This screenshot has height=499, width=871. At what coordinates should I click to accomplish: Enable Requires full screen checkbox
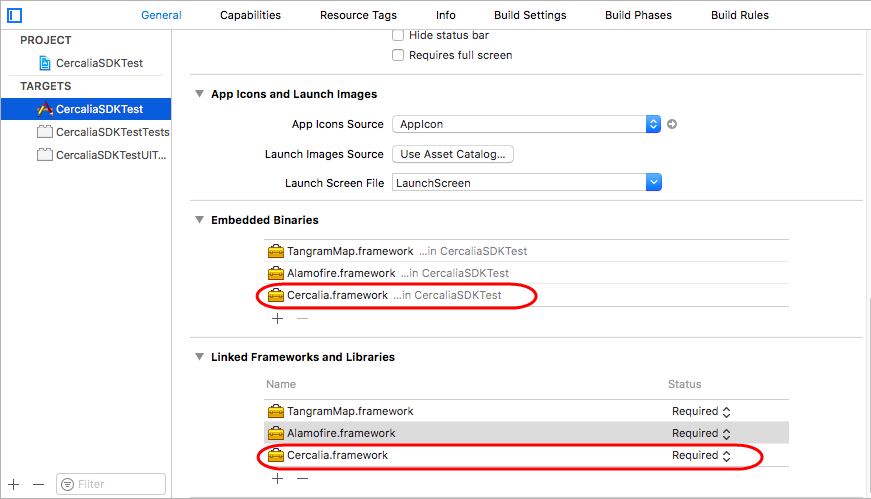(x=398, y=55)
